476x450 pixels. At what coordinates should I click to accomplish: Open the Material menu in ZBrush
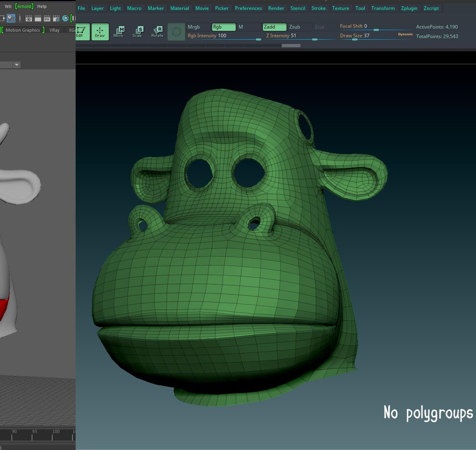pos(180,8)
